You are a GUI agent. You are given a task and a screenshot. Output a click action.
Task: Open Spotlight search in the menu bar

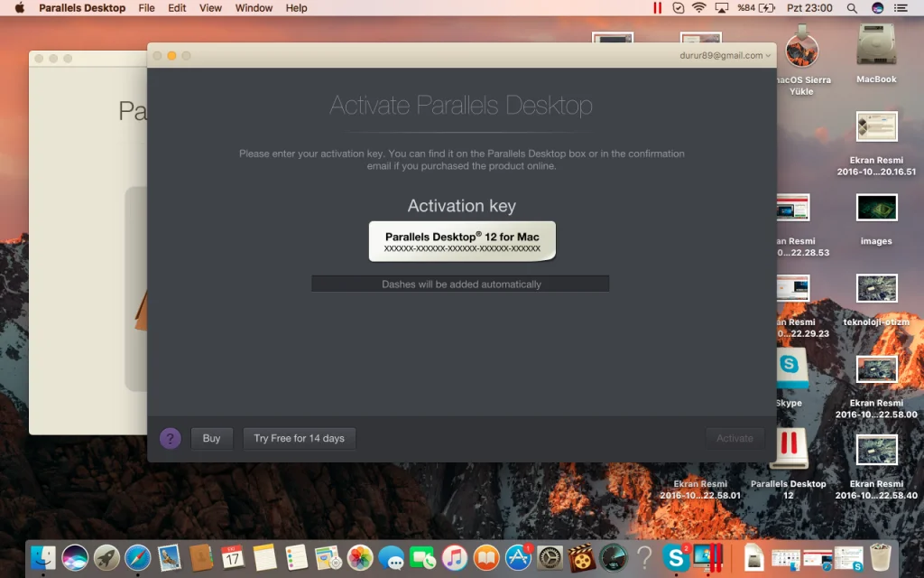pyautogui.click(x=852, y=8)
